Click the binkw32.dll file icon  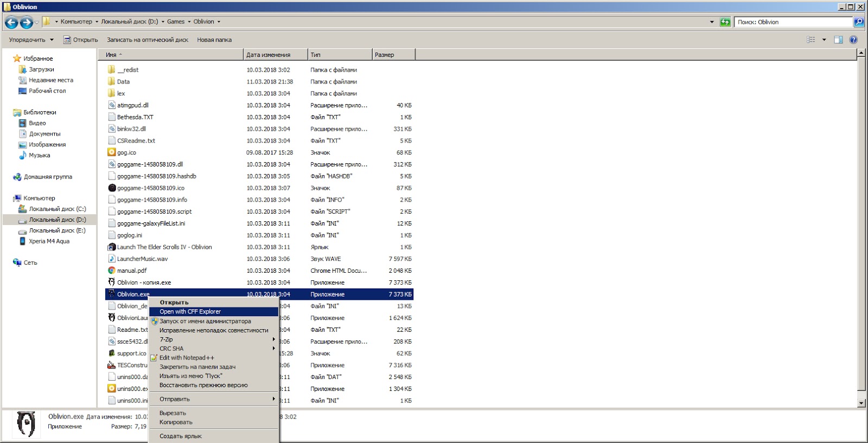coord(112,129)
